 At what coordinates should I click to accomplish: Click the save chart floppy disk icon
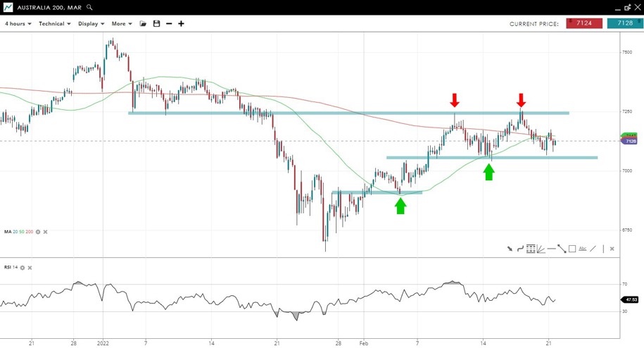click(x=156, y=24)
